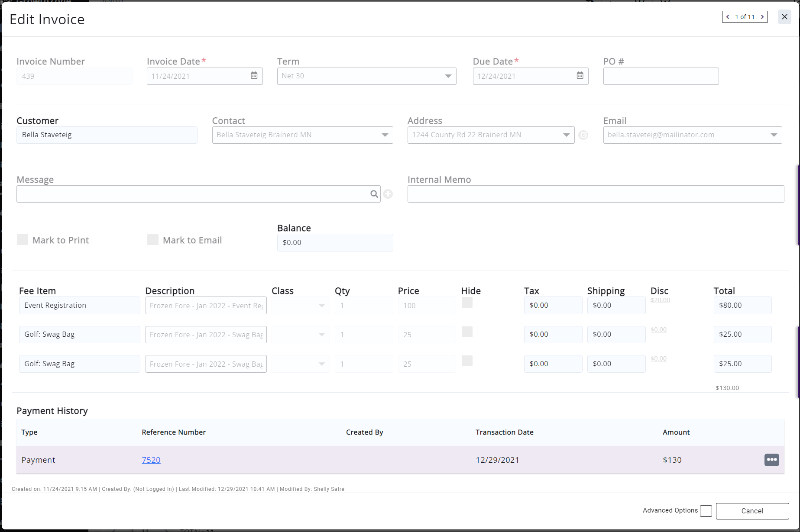This screenshot has height=532, width=800.
Task: Open payment row more options ellipsis
Action: click(771, 460)
